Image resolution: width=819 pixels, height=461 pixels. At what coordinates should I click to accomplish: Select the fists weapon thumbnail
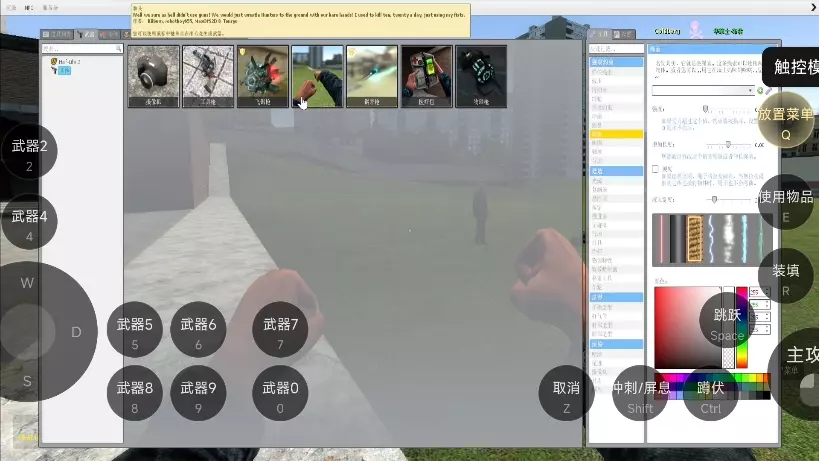[318, 76]
